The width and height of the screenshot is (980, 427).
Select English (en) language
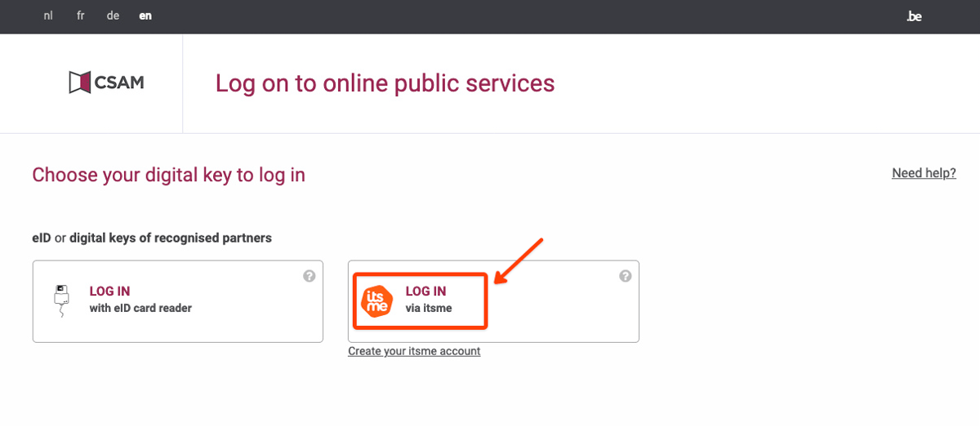pos(145,16)
